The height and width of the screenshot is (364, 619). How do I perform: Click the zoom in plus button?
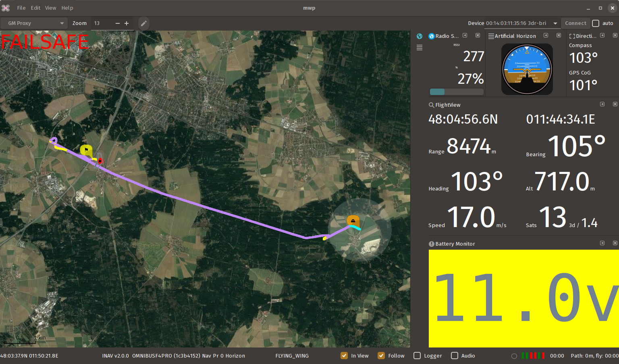tap(127, 23)
